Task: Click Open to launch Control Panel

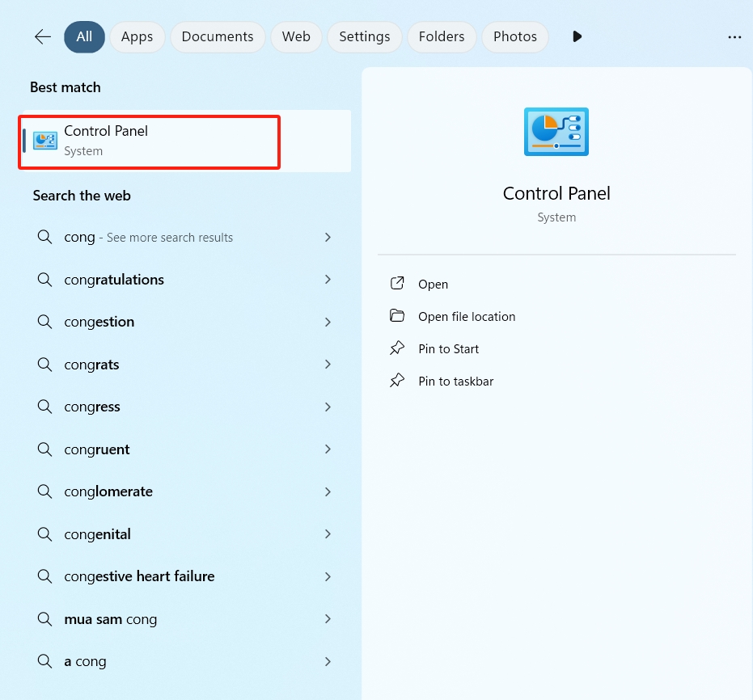Action: (433, 285)
